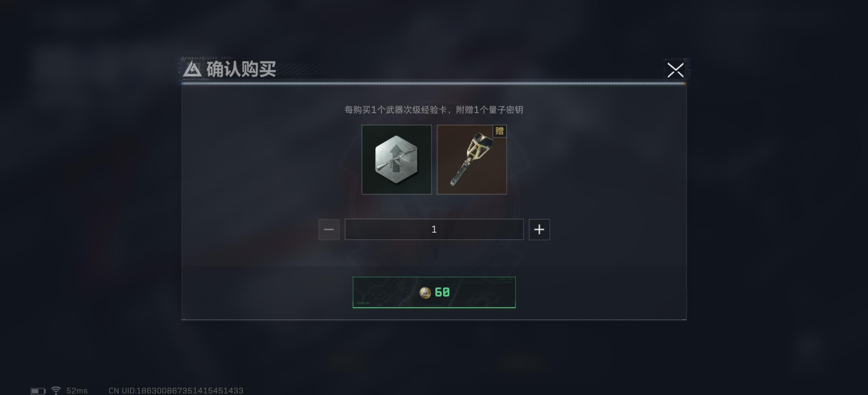Click the purchase description text line
The image size is (868, 395).
tap(434, 110)
